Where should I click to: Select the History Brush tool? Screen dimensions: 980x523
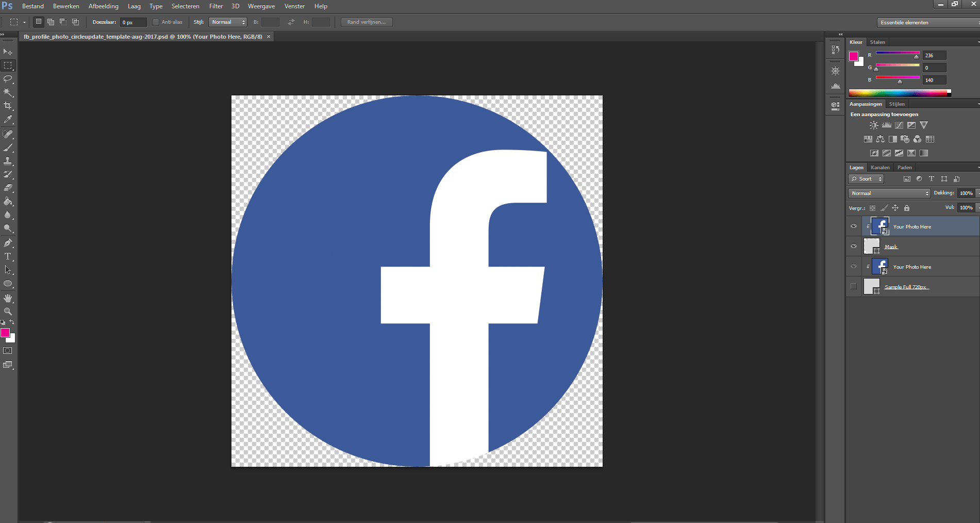[x=8, y=174]
